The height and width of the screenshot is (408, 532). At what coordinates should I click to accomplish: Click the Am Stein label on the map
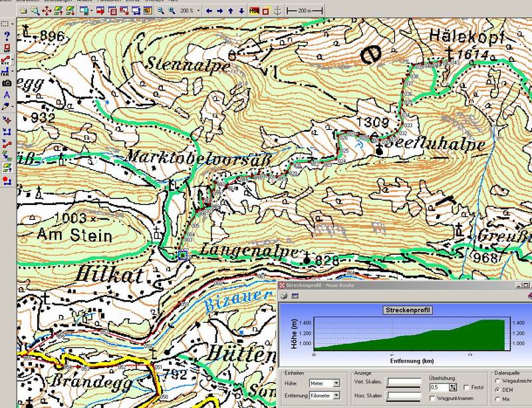(74, 235)
